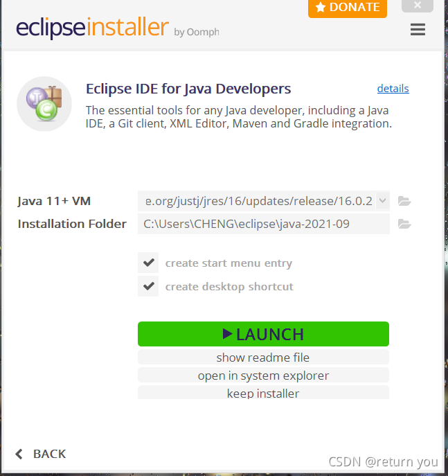Click the Donate star button
This screenshot has width=448, height=476.
(x=348, y=8)
